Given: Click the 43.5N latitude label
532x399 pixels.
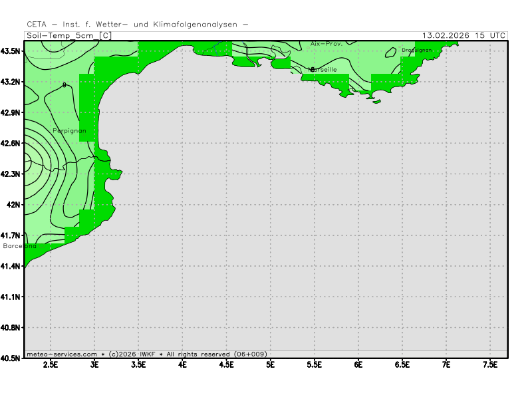Looking at the screenshot, I should point(12,51).
